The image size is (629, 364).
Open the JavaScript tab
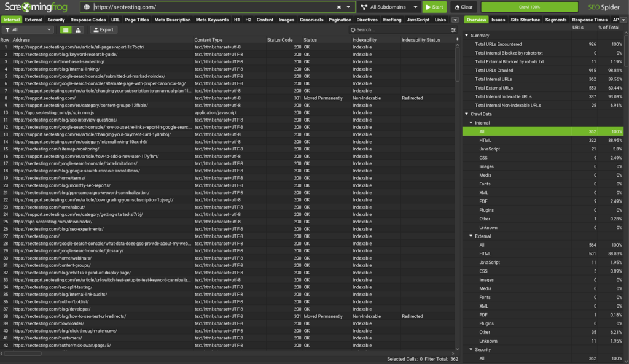pos(418,20)
